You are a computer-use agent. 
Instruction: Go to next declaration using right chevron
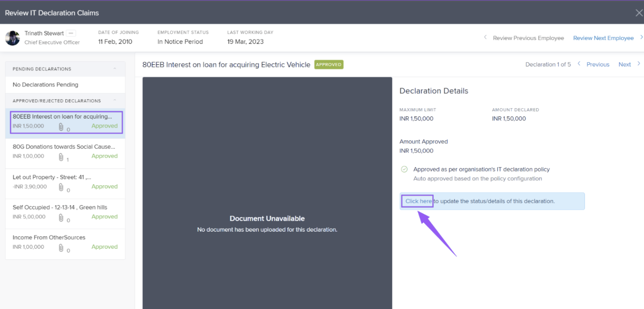[639, 64]
